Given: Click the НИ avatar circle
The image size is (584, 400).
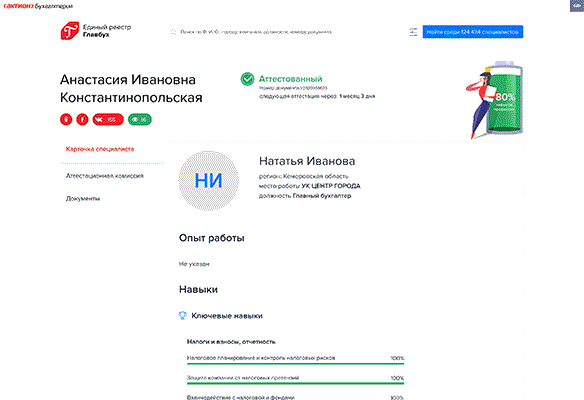Looking at the screenshot, I should coord(209,181).
